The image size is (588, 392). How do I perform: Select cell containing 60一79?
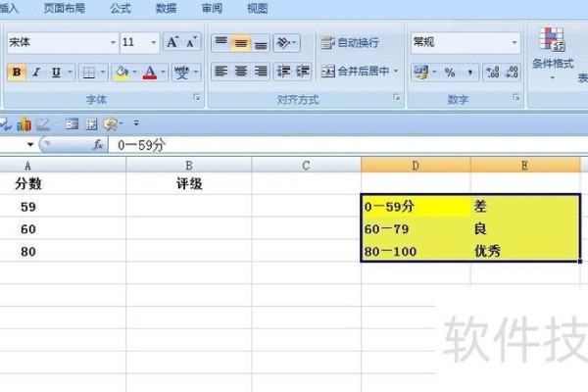[416, 228]
